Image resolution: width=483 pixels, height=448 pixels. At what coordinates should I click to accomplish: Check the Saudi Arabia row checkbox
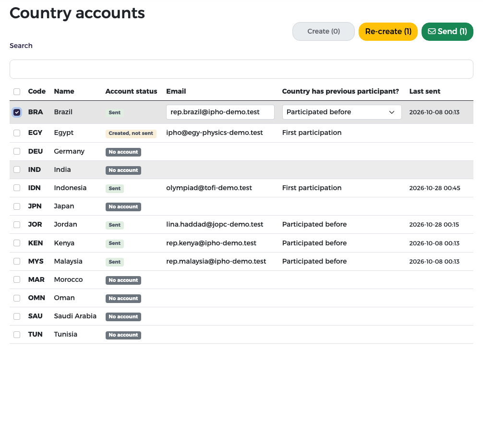click(x=17, y=316)
